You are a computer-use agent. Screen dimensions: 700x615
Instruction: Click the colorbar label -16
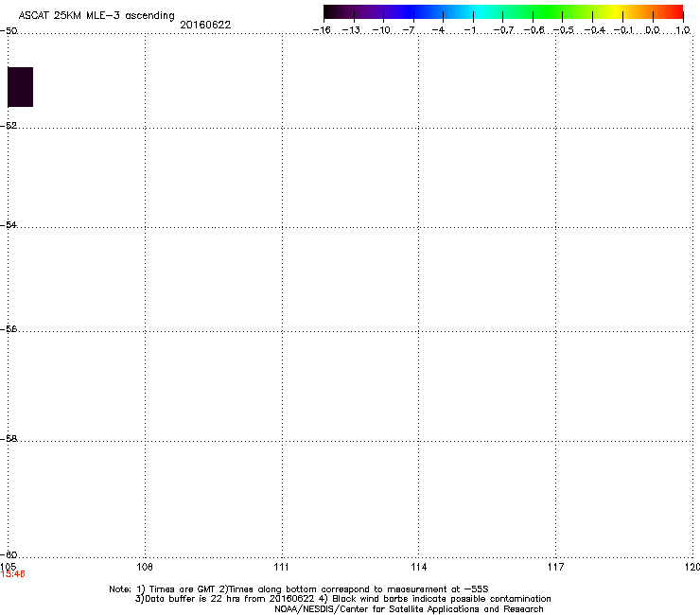point(322,30)
